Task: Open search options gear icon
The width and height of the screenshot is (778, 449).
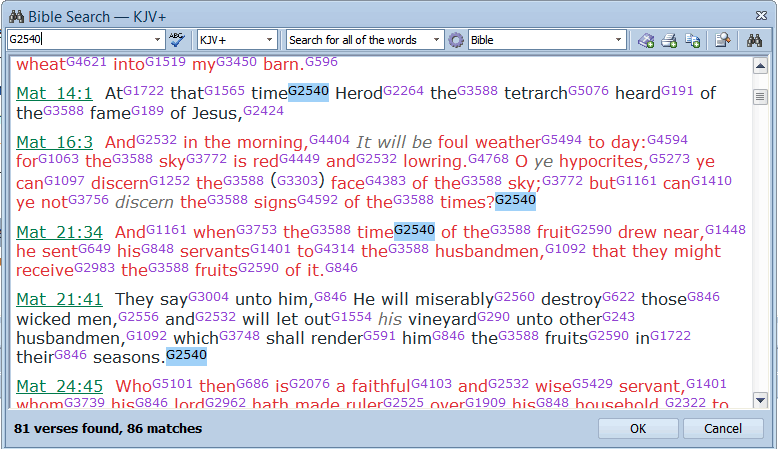Action: pyautogui.click(x=457, y=40)
